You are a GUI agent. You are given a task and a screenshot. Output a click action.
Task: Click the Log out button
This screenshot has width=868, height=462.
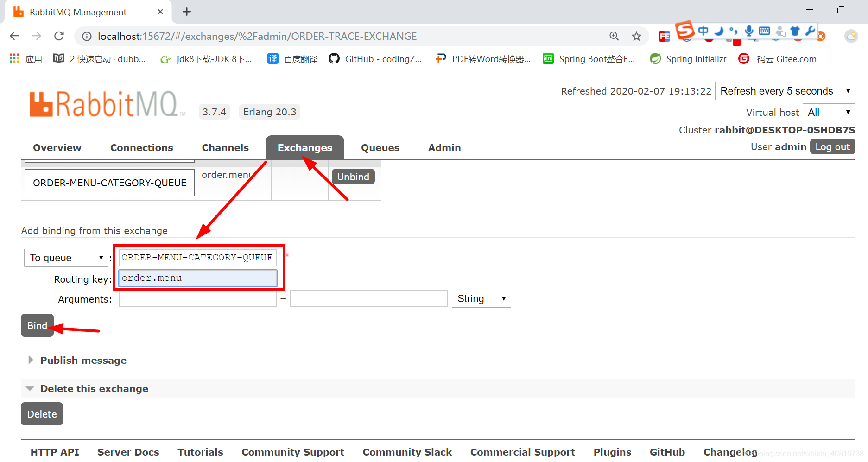click(x=832, y=146)
